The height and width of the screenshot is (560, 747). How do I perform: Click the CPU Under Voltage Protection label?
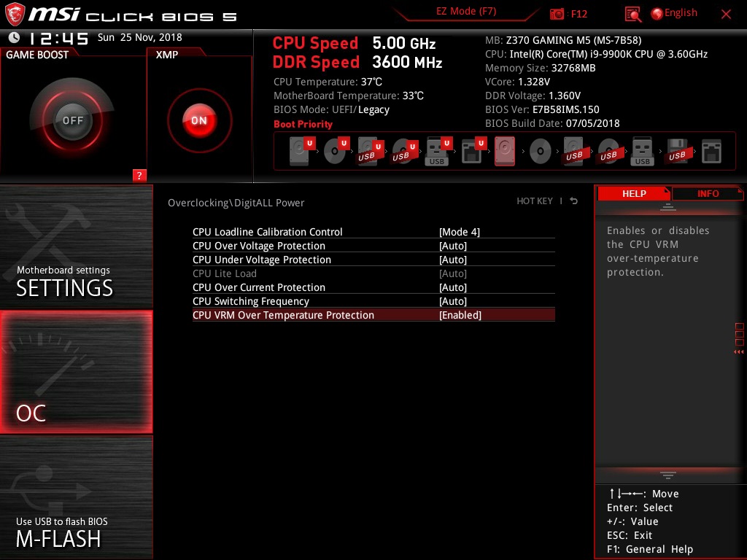point(262,260)
